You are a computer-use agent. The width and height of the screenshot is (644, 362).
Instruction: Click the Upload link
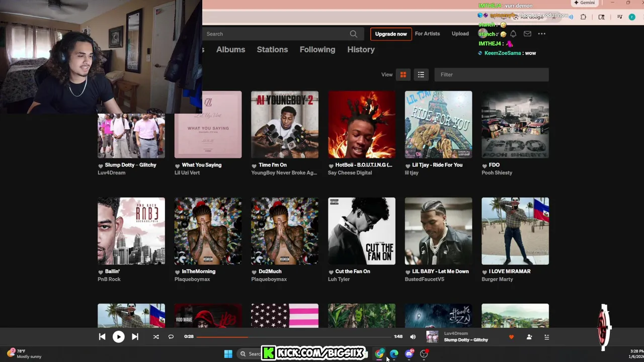tap(460, 34)
